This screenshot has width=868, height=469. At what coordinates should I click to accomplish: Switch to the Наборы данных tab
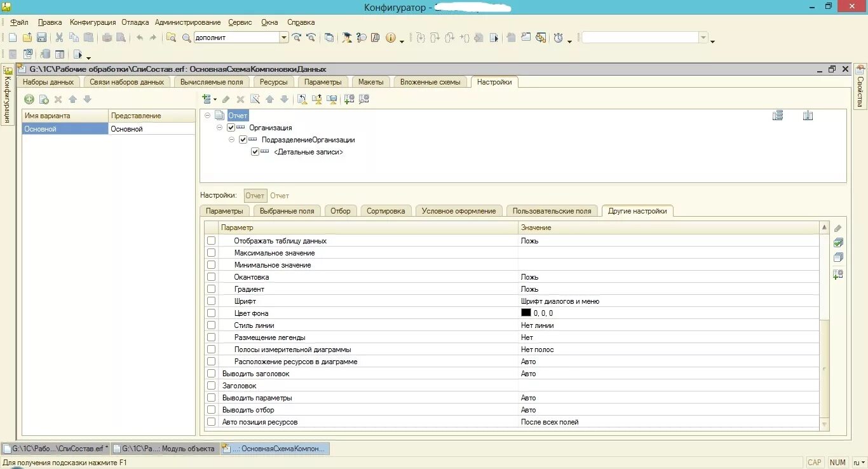pos(48,82)
